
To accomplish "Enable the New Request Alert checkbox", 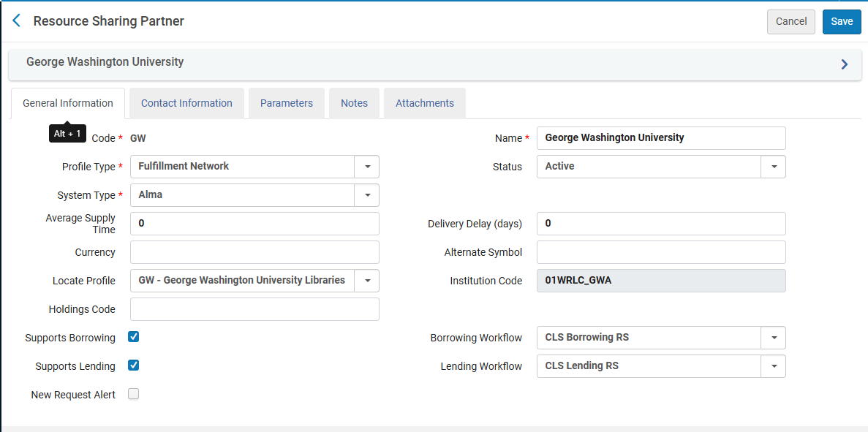I will pyautogui.click(x=133, y=394).
